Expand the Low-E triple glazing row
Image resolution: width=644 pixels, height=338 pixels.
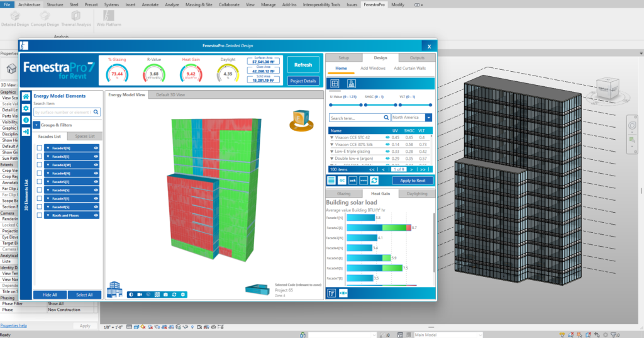(332, 151)
